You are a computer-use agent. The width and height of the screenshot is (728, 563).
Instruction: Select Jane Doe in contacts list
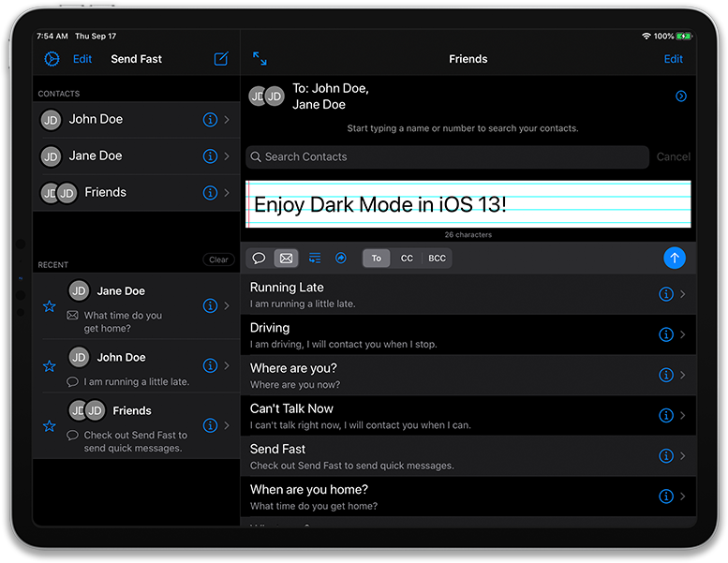point(136,156)
